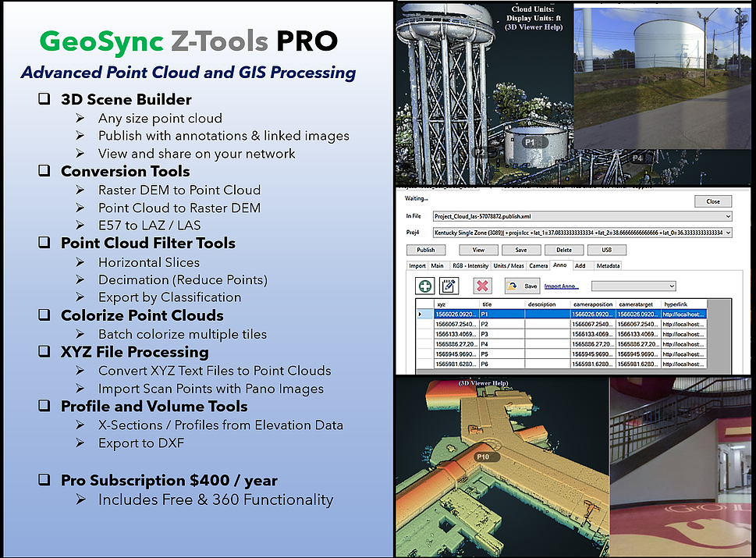The width and height of the screenshot is (756, 558).
Task: Click the xyz cell in the P6 row
Action: coord(456,364)
